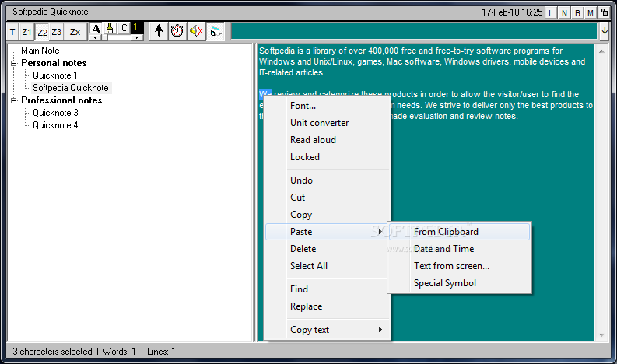
Task: Click the highlighter brush icon
Action: point(110,28)
